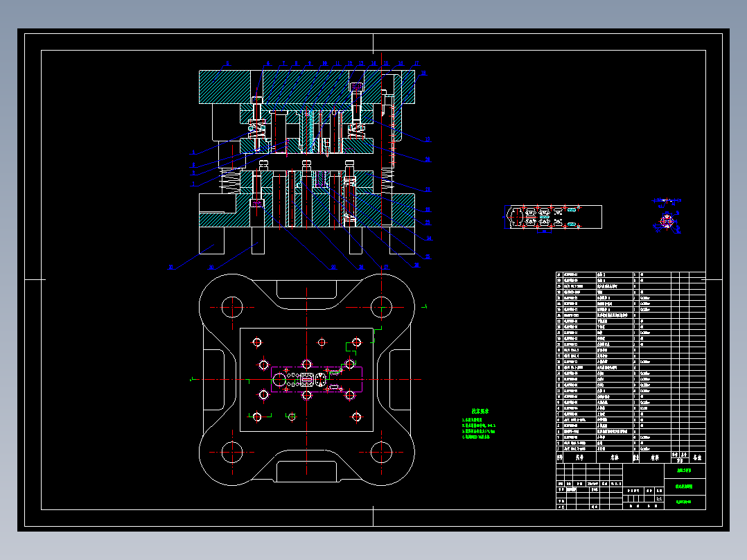This screenshot has height=560, width=747.
Task: Select balloon number 21 right of the lower die
Action: (428, 190)
